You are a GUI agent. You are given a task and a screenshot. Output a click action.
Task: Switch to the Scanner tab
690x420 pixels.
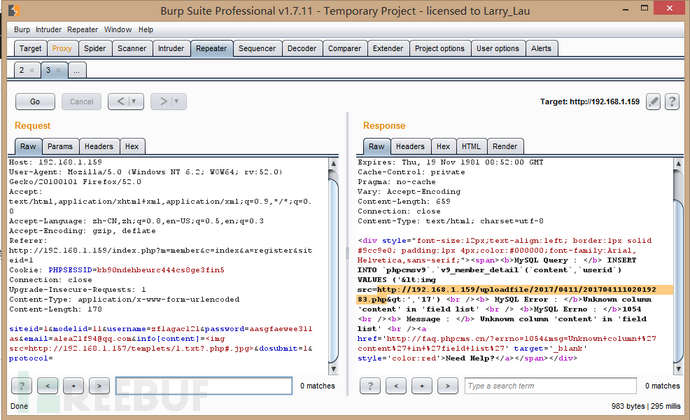(x=132, y=48)
